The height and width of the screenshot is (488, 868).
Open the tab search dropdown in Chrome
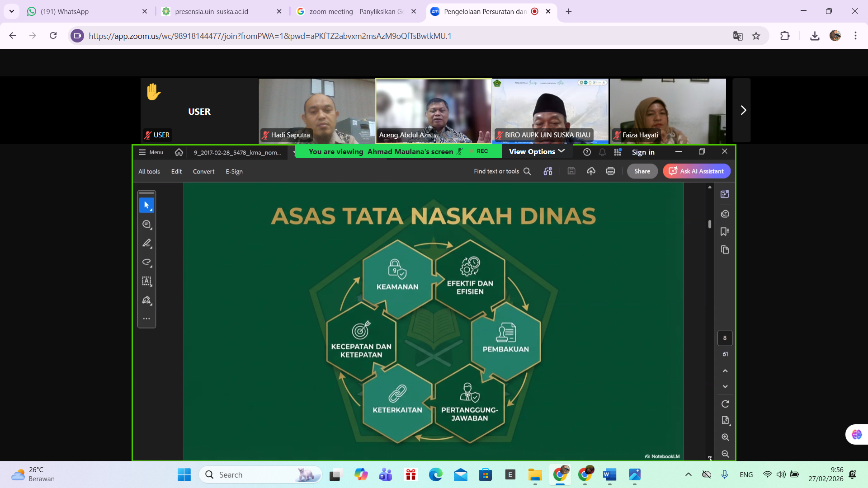[12, 11]
